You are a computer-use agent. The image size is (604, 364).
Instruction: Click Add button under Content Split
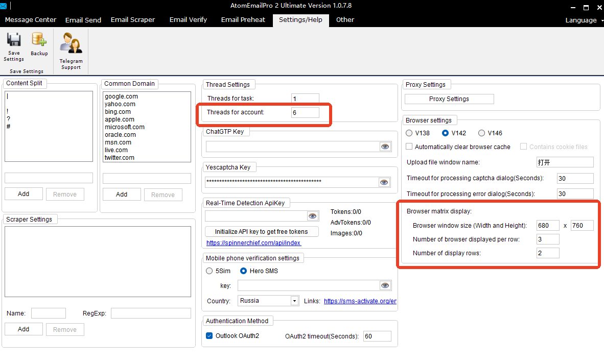coord(24,194)
